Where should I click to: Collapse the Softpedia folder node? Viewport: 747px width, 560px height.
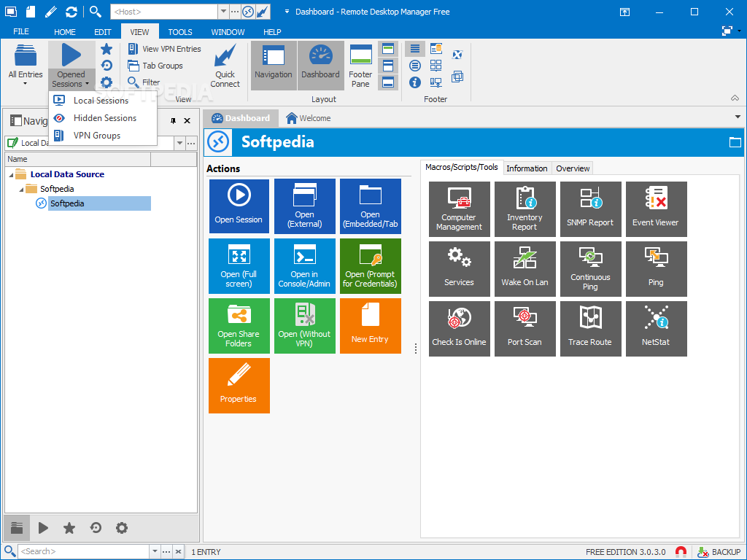21,190
